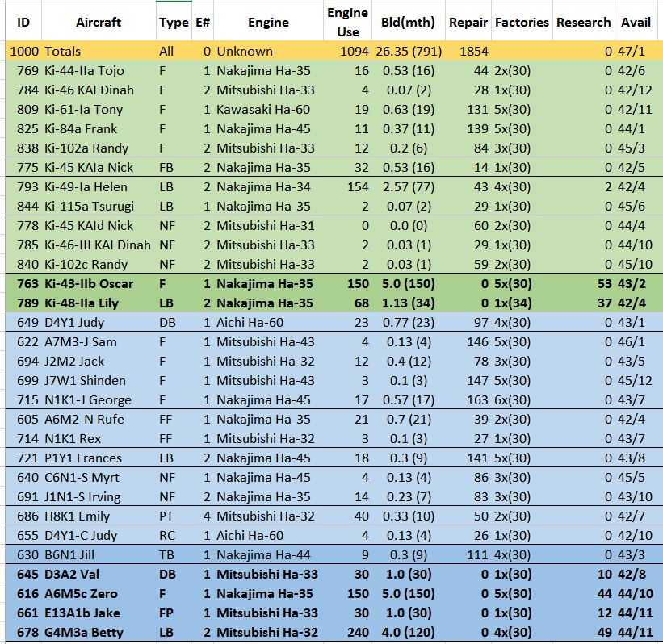Click the A6M2-N Rufe cell
The width and height of the screenshot is (663, 644).
click(x=99, y=420)
